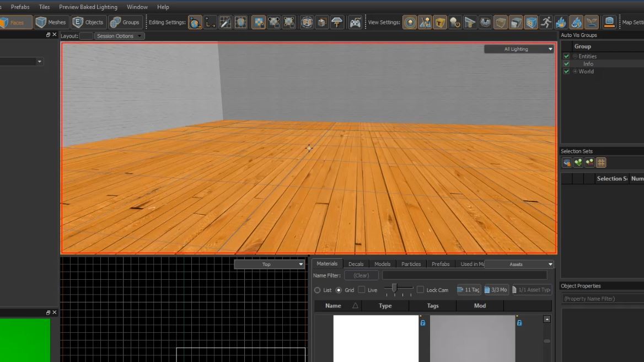644x362 pixels.
Task: Click the 3/3 Mo filter button
Action: pyautogui.click(x=495, y=289)
